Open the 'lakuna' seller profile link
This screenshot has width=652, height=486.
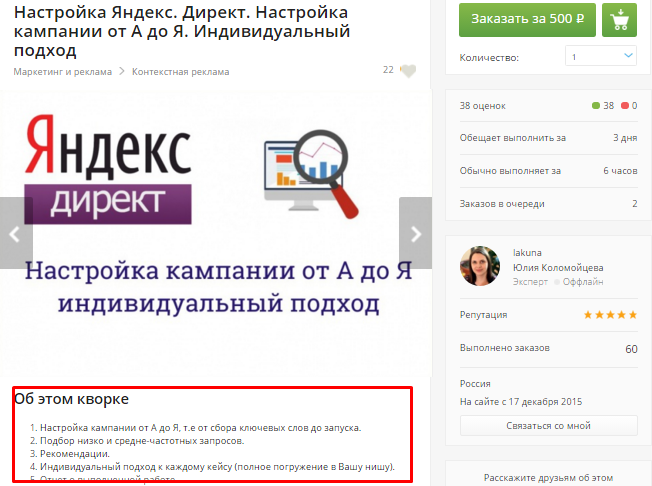pyautogui.click(x=527, y=253)
